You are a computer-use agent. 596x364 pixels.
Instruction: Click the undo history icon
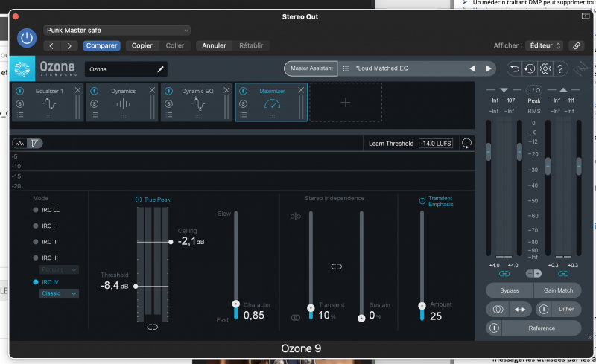(x=530, y=68)
